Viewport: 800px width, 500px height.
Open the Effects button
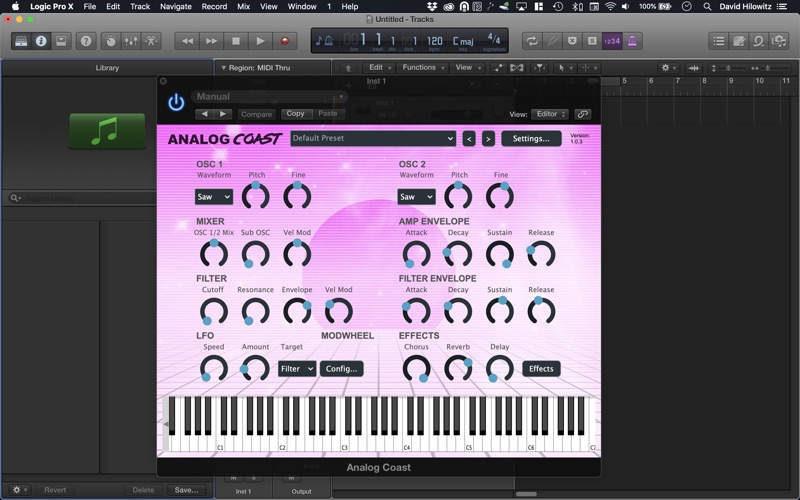(541, 368)
